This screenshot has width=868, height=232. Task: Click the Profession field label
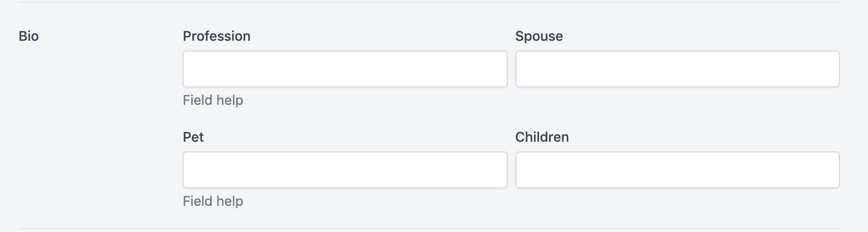pos(217,36)
